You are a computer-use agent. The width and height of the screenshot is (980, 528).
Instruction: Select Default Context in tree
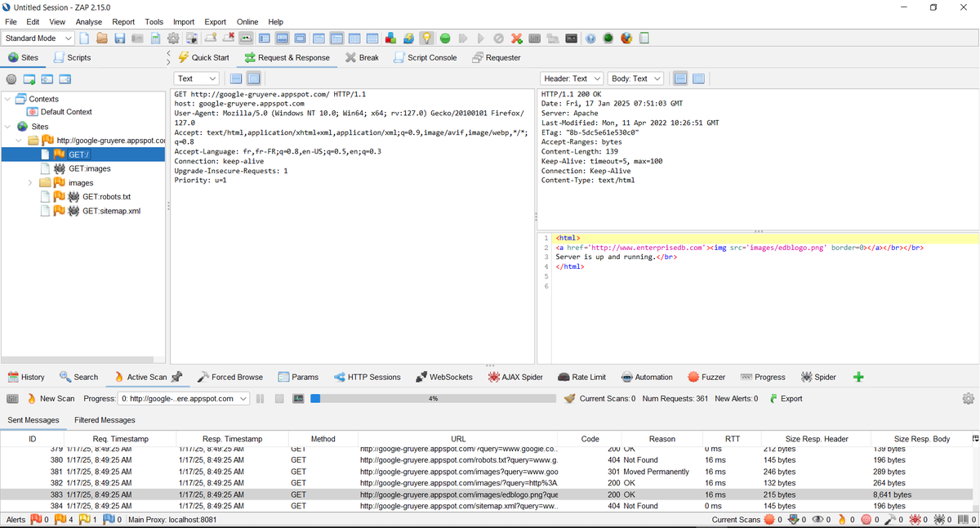pyautogui.click(x=66, y=112)
